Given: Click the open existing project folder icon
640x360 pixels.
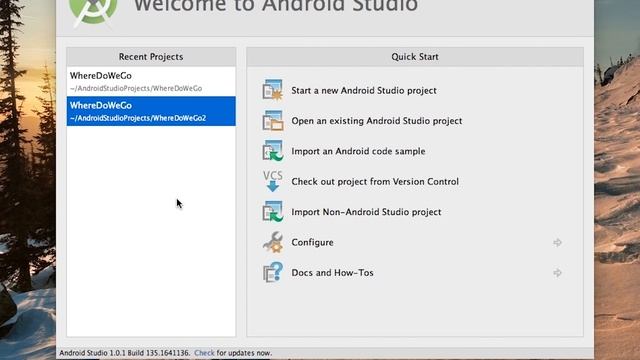Looking at the screenshot, I should (273, 121).
